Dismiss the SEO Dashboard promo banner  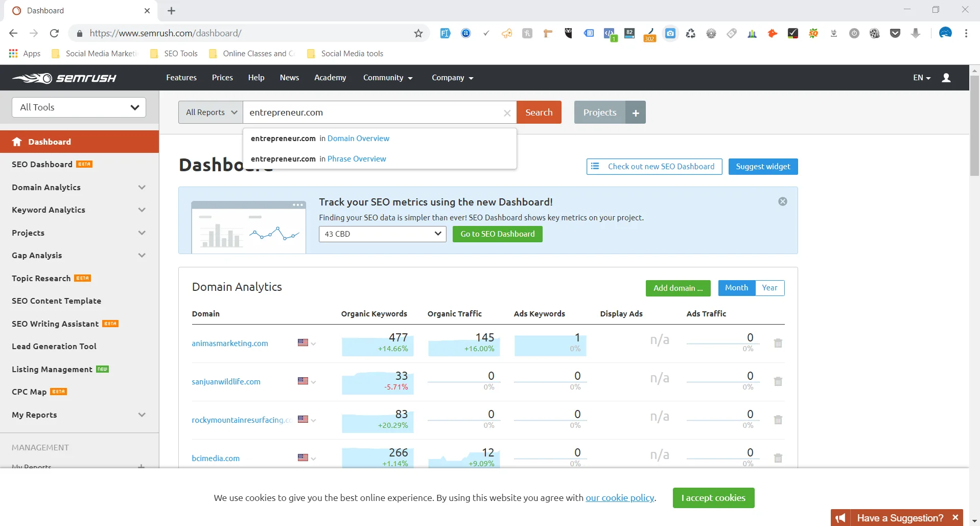pyautogui.click(x=782, y=201)
